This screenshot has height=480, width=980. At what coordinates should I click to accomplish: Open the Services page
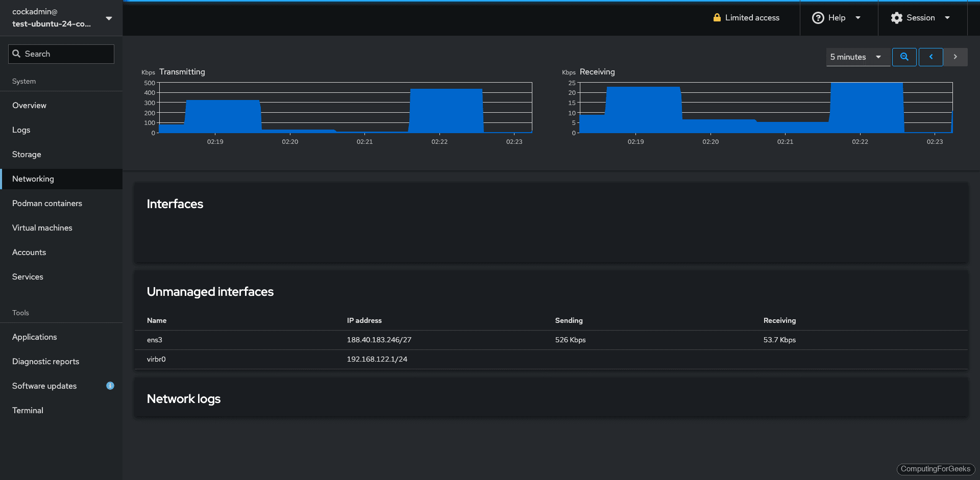pos(28,276)
